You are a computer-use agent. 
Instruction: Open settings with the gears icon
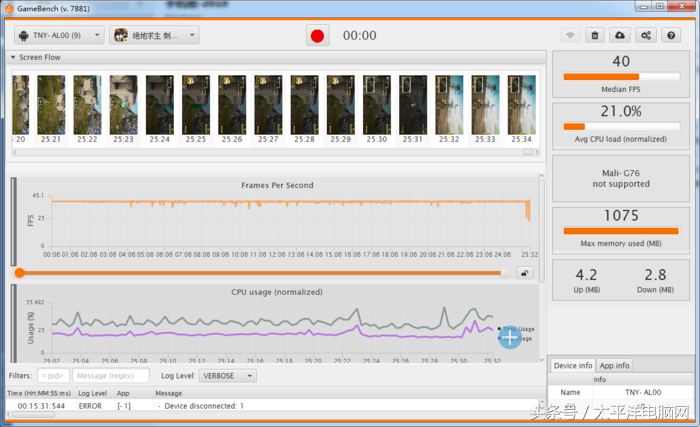click(x=646, y=35)
